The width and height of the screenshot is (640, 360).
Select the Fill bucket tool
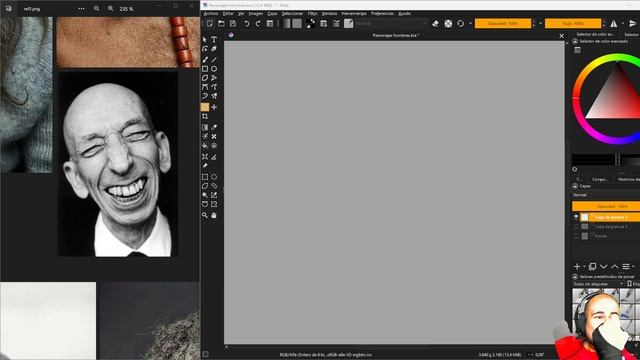(x=205, y=146)
